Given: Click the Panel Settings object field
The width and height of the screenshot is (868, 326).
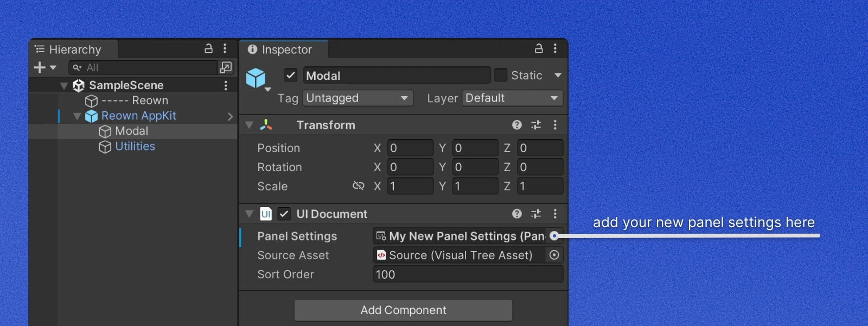Looking at the screenshot, I should (x=468, y=236).
